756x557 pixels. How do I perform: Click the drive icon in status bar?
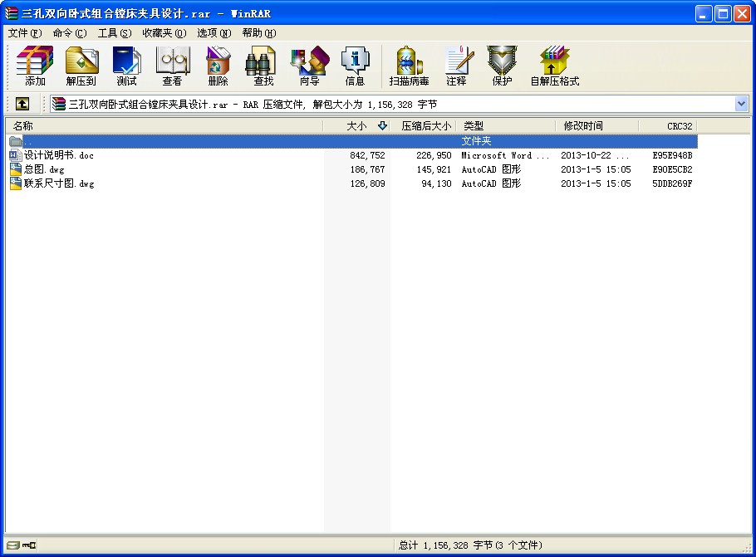click(12, 545)
